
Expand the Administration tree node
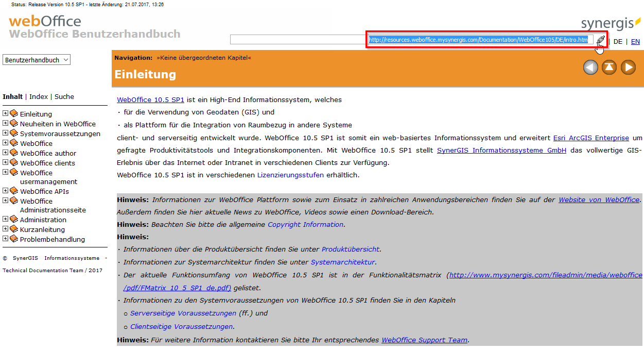tap(5, 219)
